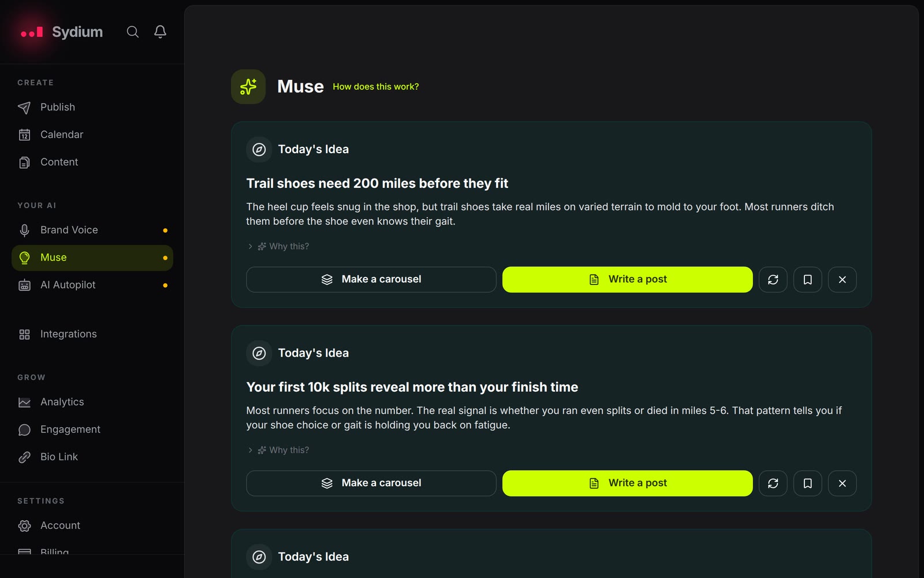Make a carousel for 10k splits idea
Image resolution: width=924 pixels, height=578 pixels.
(371, 483)
